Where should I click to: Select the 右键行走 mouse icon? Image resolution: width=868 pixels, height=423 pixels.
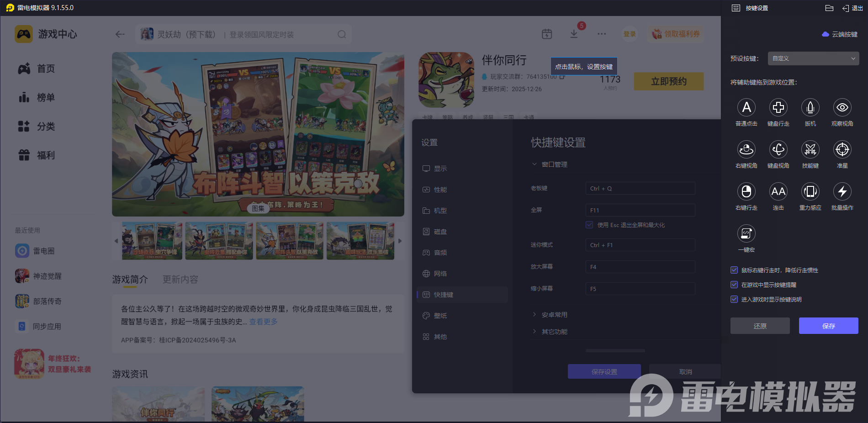pyautogui.click(x=746, y=191)
